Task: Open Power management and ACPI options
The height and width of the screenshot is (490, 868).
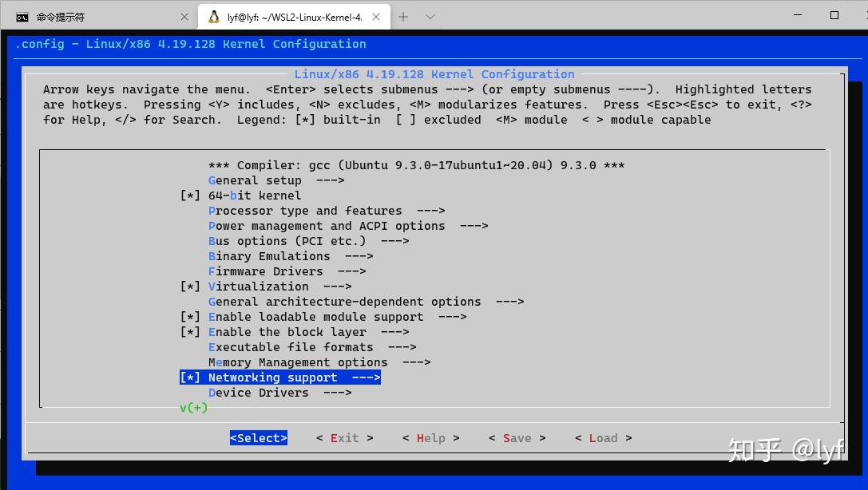Action: [x=335, y=226]
